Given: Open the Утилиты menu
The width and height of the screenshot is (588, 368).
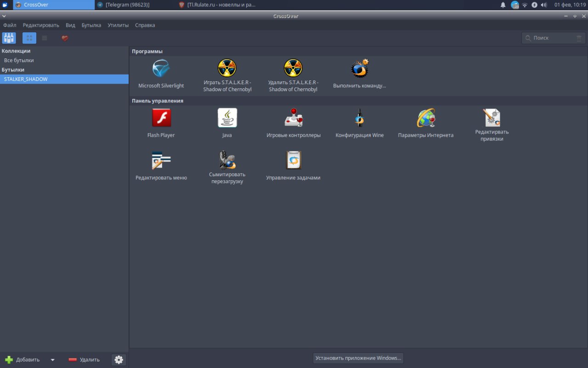Looking at the screenshot, I should point(118,25).
